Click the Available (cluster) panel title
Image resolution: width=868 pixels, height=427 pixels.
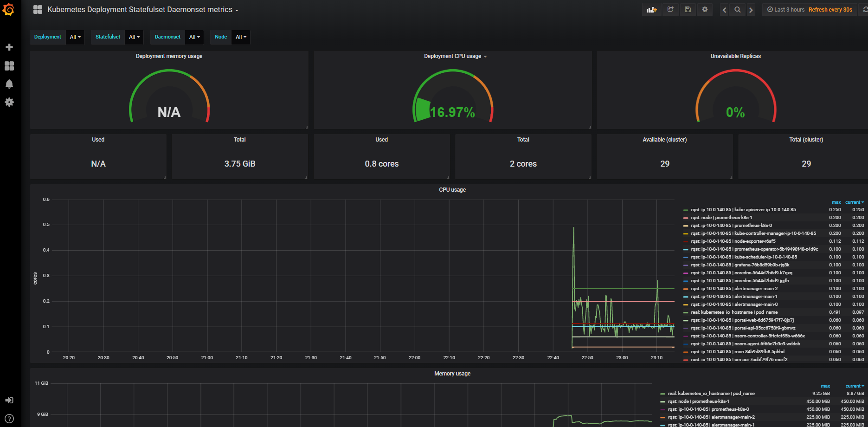pos(664,140)
